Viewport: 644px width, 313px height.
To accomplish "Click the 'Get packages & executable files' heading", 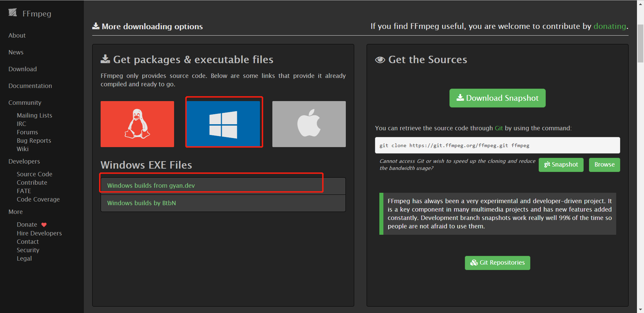I will point(187,60).
